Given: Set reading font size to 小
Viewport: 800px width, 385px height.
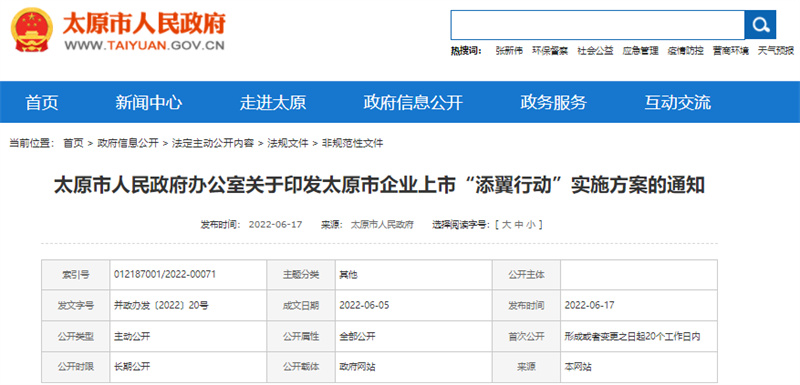Looking at the screenshot, I should [531, 224].
